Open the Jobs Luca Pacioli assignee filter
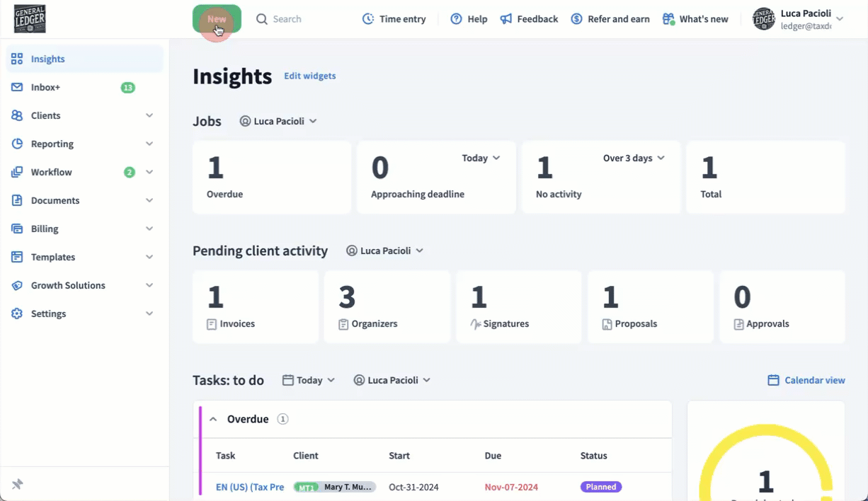Viewport: 868px width, 501px height. pos(278,121)
